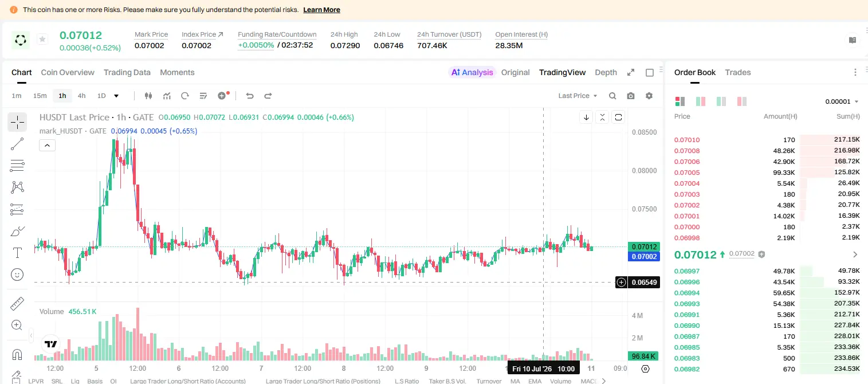Open the Fibonacci retracement tool group
The image size is (868, 384).
coord(17,166)
